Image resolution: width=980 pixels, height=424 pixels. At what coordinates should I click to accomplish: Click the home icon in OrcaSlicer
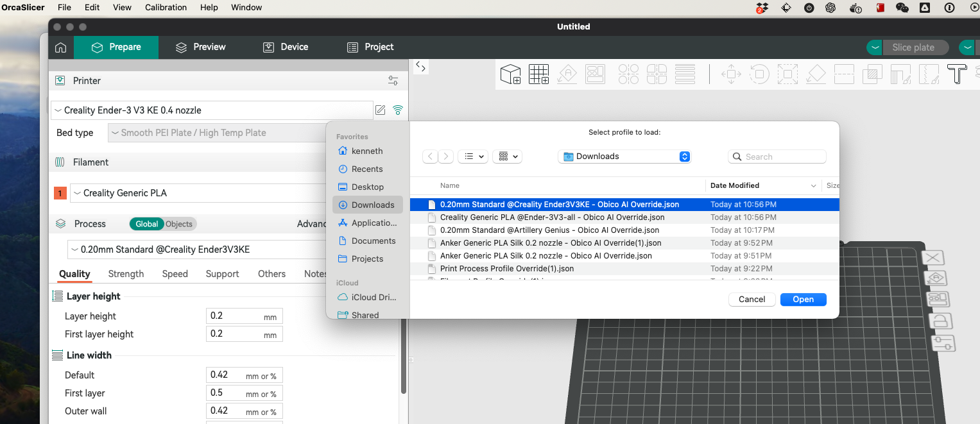[60, 47]
